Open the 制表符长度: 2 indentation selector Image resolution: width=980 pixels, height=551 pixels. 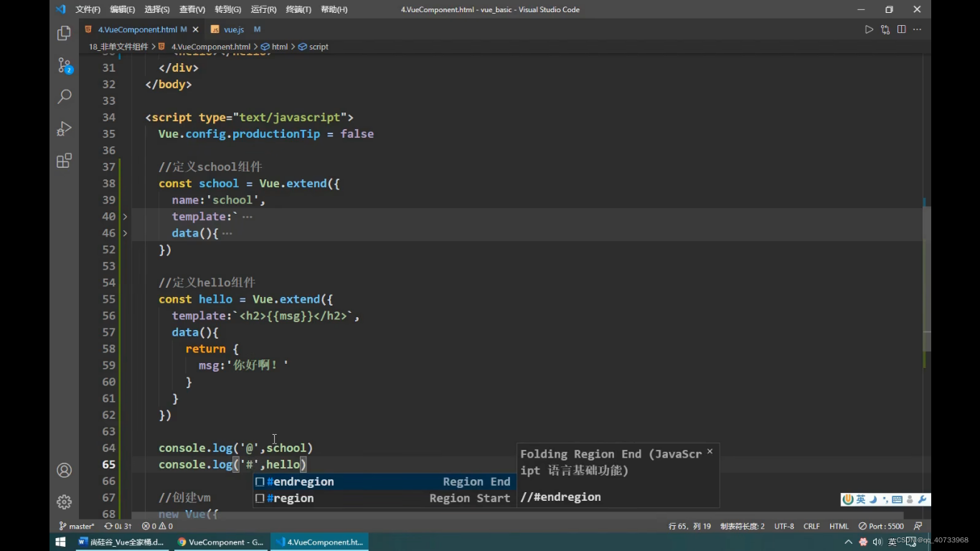743,526
